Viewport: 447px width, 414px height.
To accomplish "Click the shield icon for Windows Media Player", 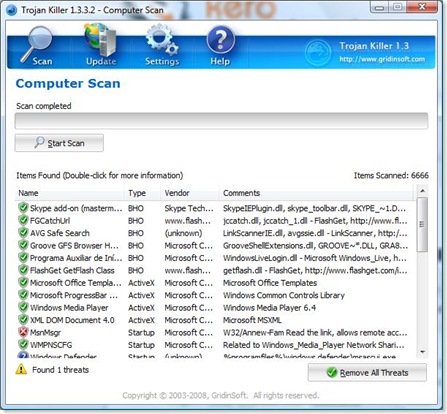I will click(23, 307).
